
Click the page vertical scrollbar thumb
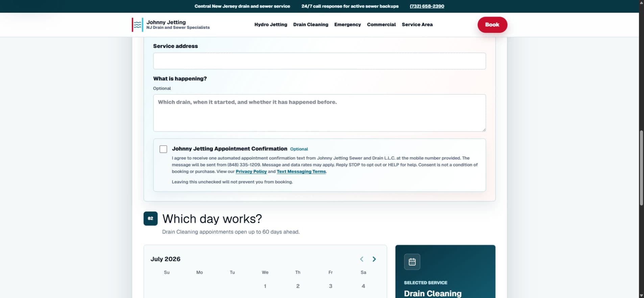(x=641, y=168)
